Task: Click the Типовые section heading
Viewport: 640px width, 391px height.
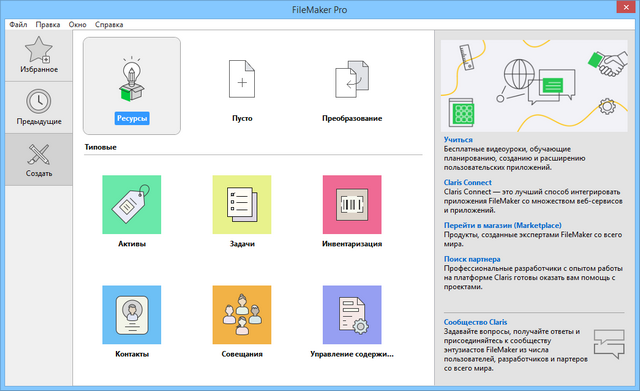Action: click(x=100, y=147)
